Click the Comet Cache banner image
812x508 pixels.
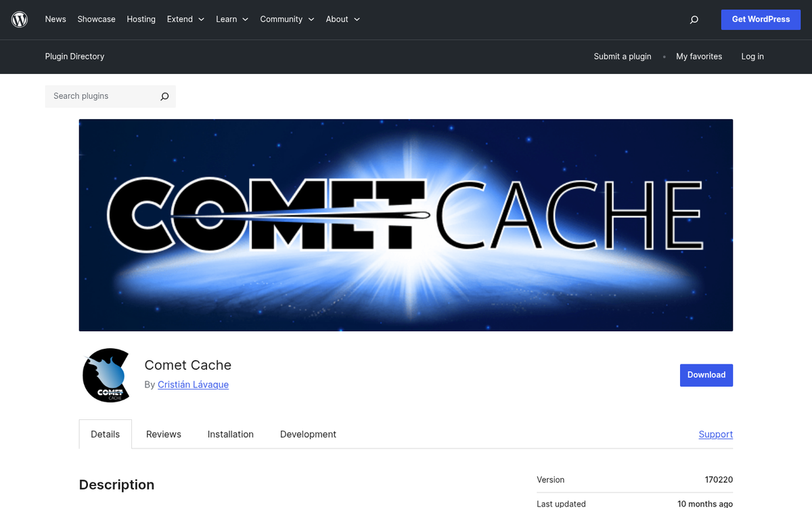point(406,224)
